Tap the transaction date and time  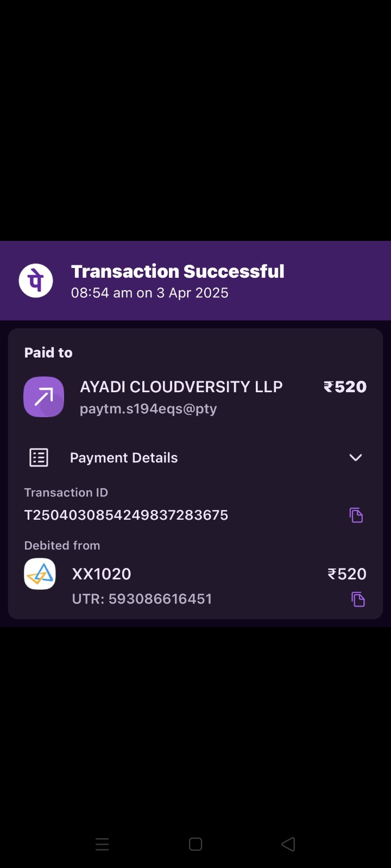150,293
